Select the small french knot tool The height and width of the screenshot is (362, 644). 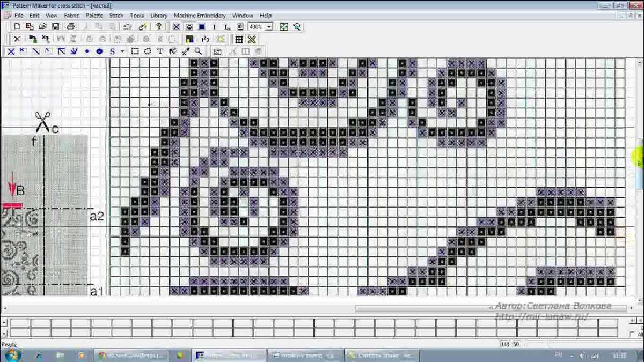point(87,51)
